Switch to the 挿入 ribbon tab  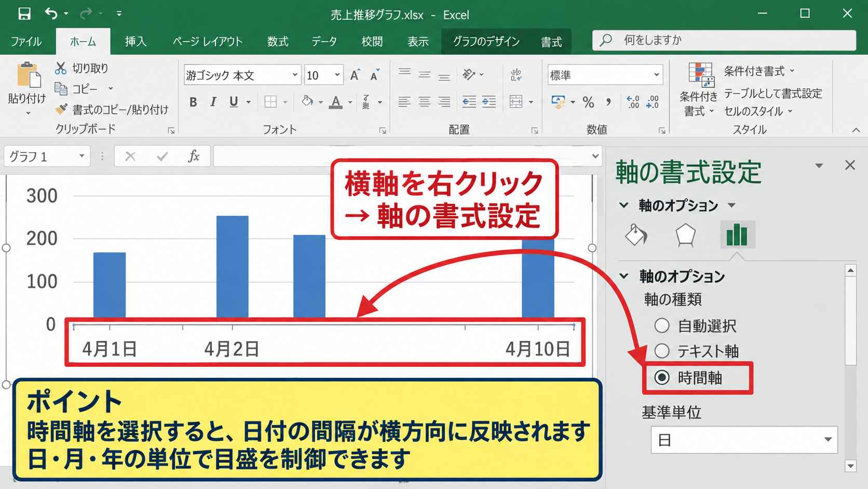[x=135, y=42]
